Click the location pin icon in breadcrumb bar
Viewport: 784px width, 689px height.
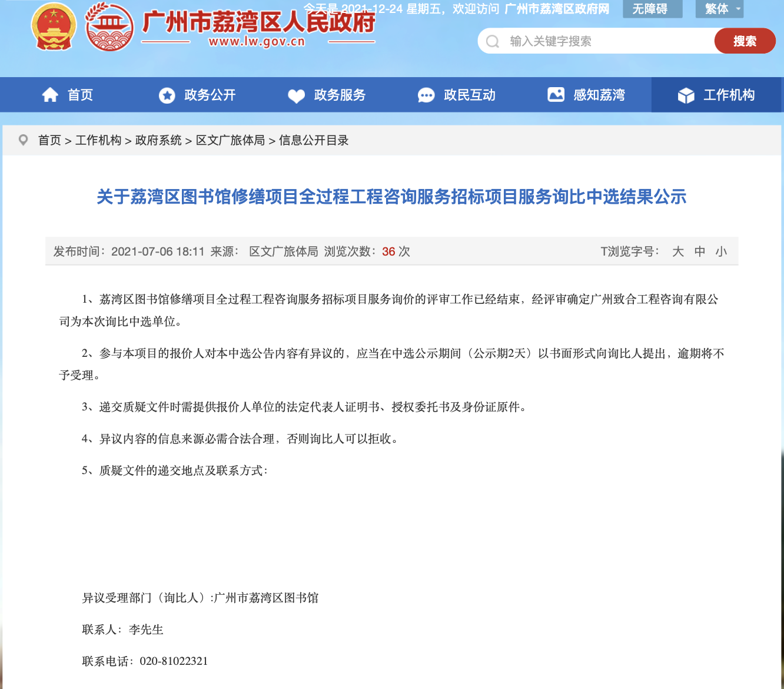coord(23,140)
